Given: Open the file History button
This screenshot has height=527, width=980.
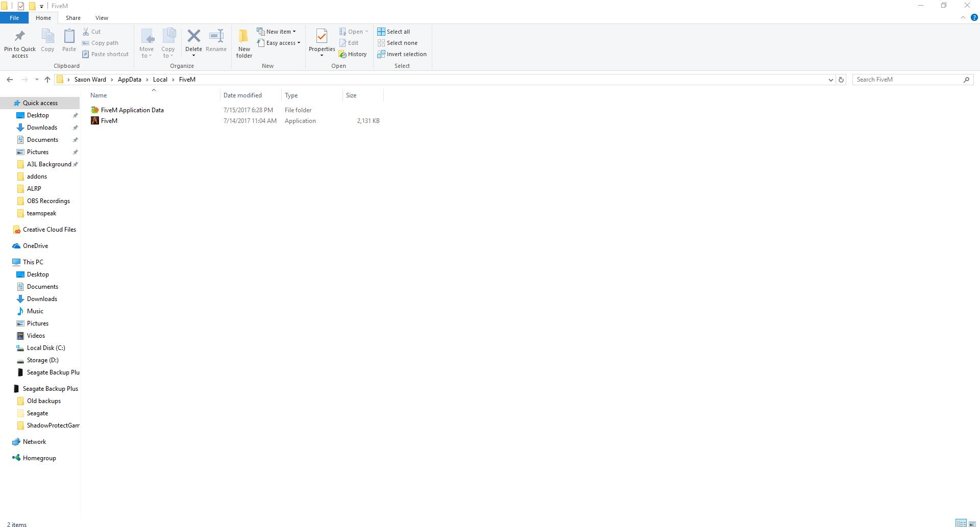Looking at the screenshot, I should tap(353, 54).
